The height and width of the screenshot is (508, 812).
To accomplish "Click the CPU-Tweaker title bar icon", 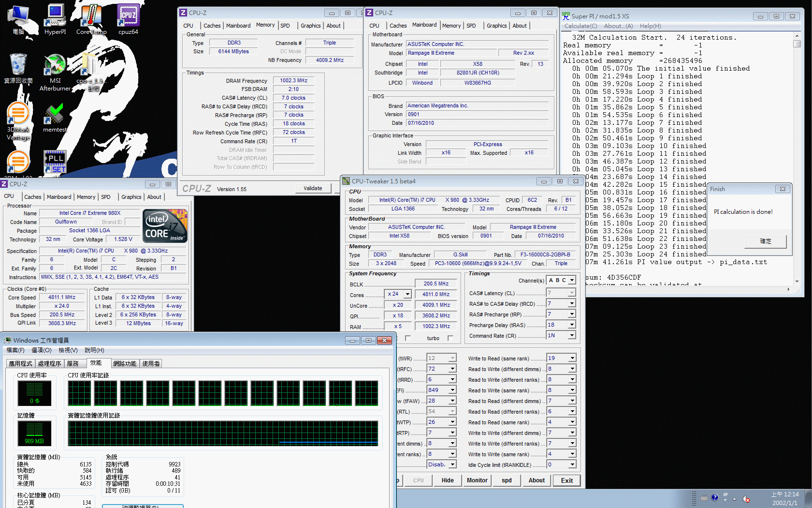I will coord(346,181).
